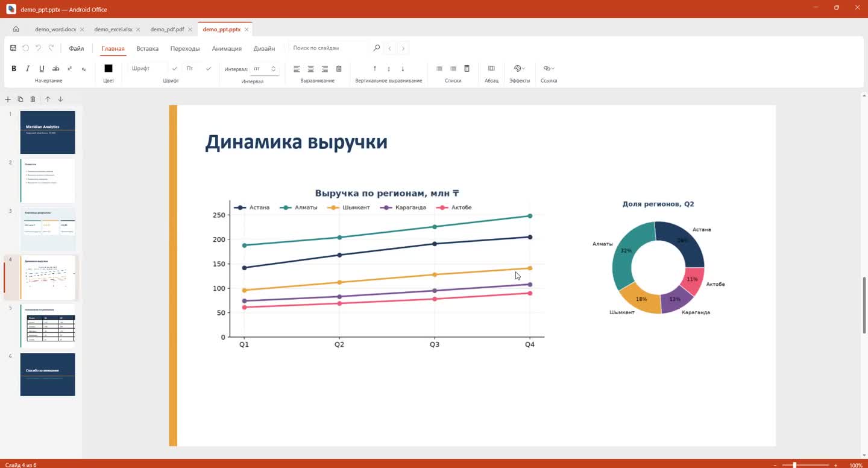Close the demo_excel.xlsx tab
868x468 pixels.
[138, 29]
